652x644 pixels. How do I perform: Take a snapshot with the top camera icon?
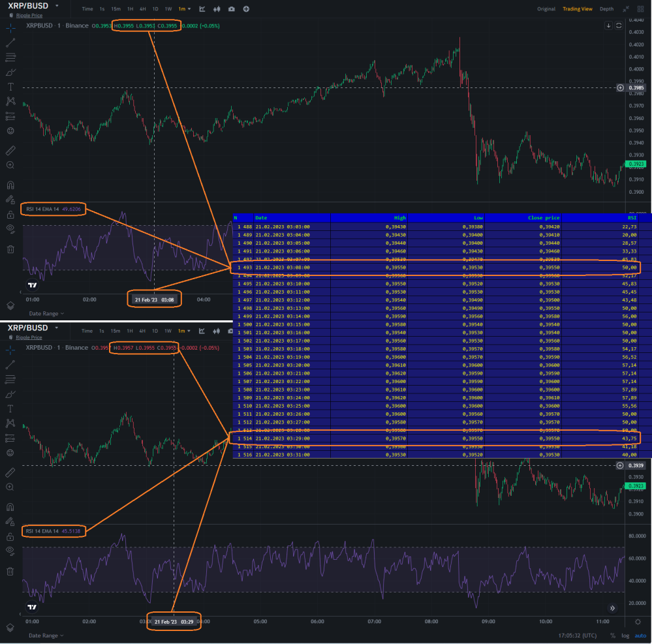[x=231, y=8]
